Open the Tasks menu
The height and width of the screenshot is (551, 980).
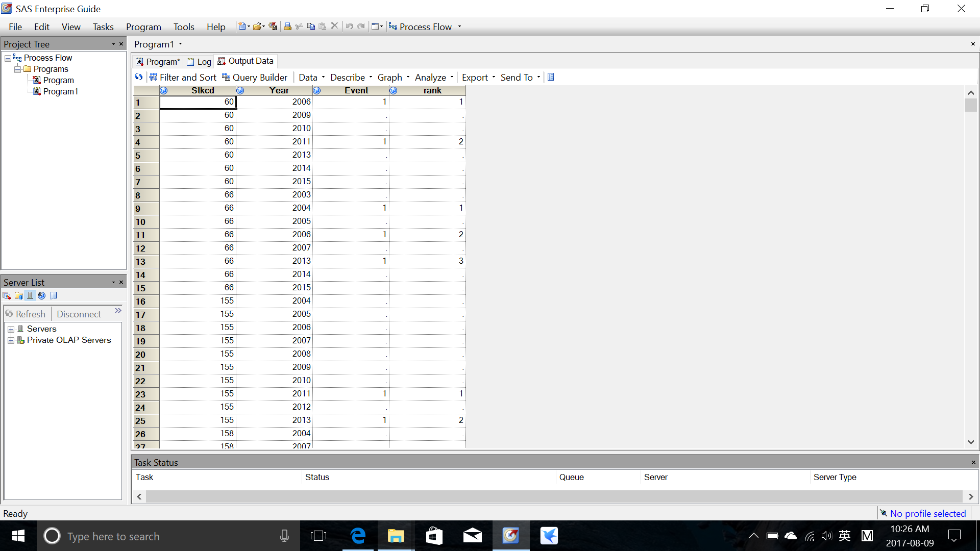[x=103, y=27]
